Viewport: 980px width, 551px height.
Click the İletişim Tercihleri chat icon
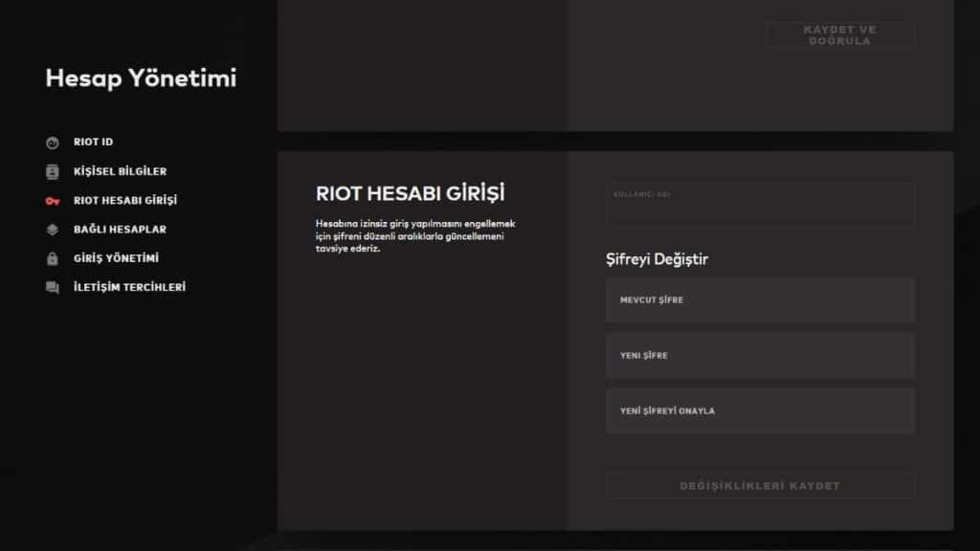pyautogui.click(x=53, y=287)
